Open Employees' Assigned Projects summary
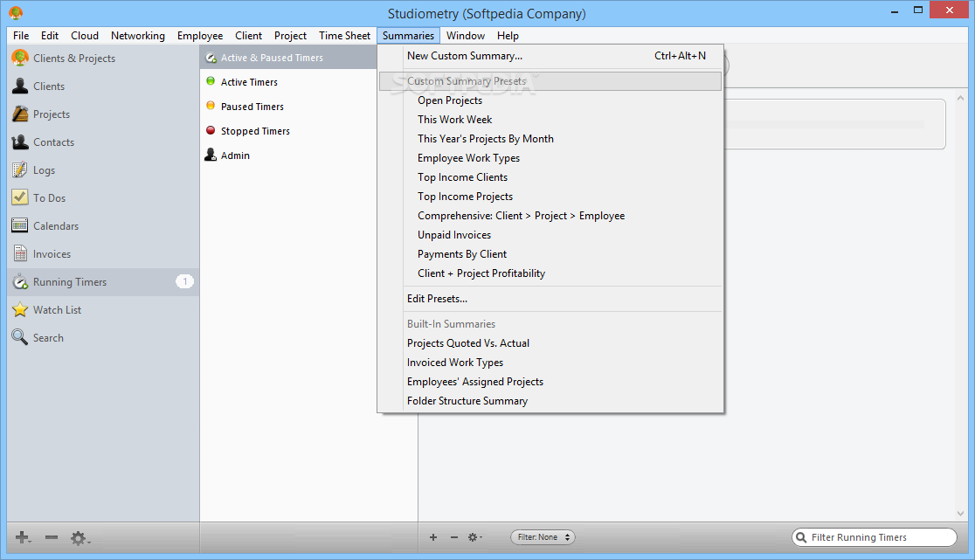Screen dimensions: 975x560 [550, 382]
